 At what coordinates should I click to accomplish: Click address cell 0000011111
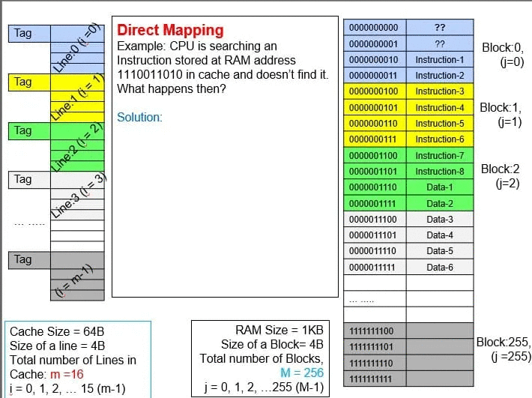point(375,268)
